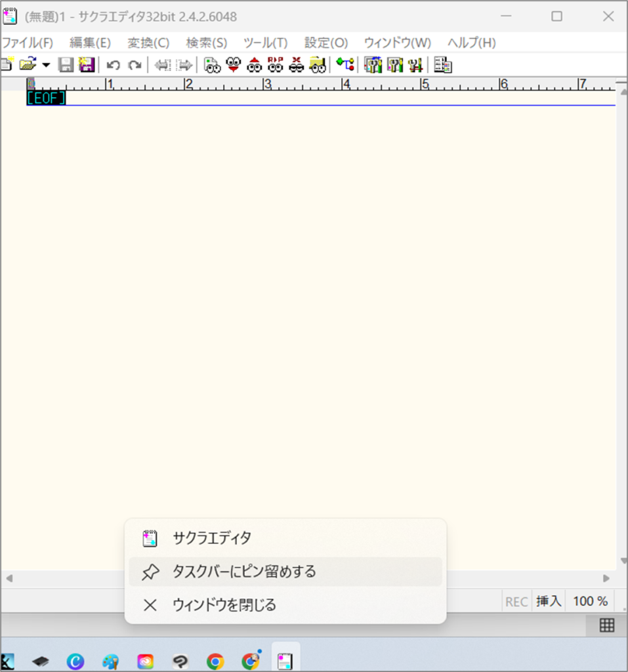
Task: Open the Replace (R▸P) search icon
Action: [x=276, y=64]
